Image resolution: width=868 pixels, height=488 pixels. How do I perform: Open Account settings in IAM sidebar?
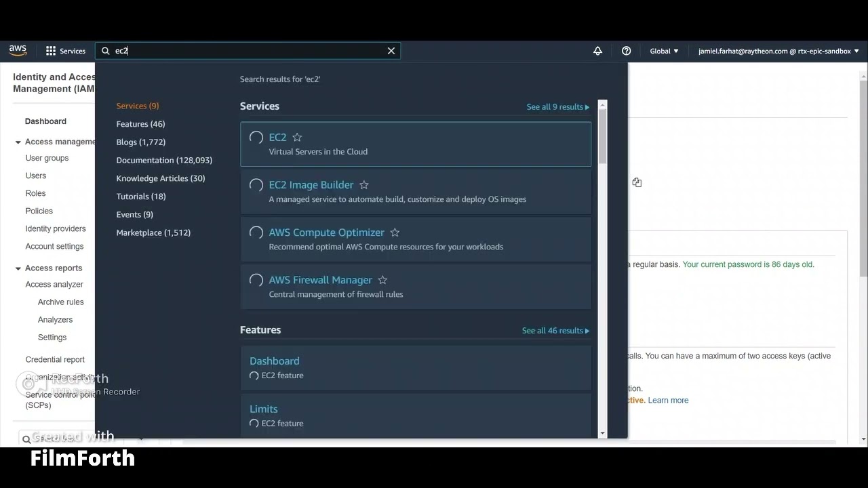[54, 246]
